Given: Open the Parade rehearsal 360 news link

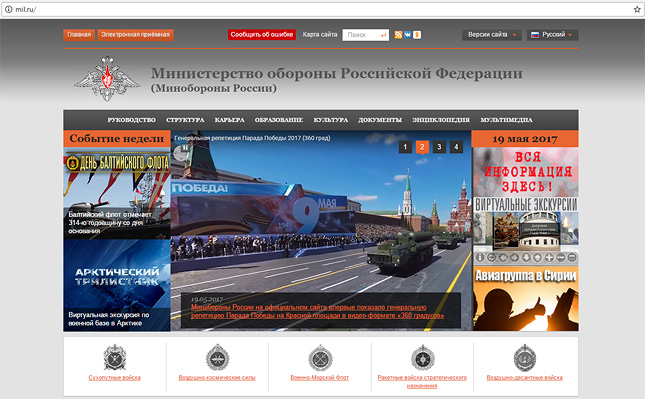Looking at the screenshot, I should pyautogui.click(x=317, y=311).
